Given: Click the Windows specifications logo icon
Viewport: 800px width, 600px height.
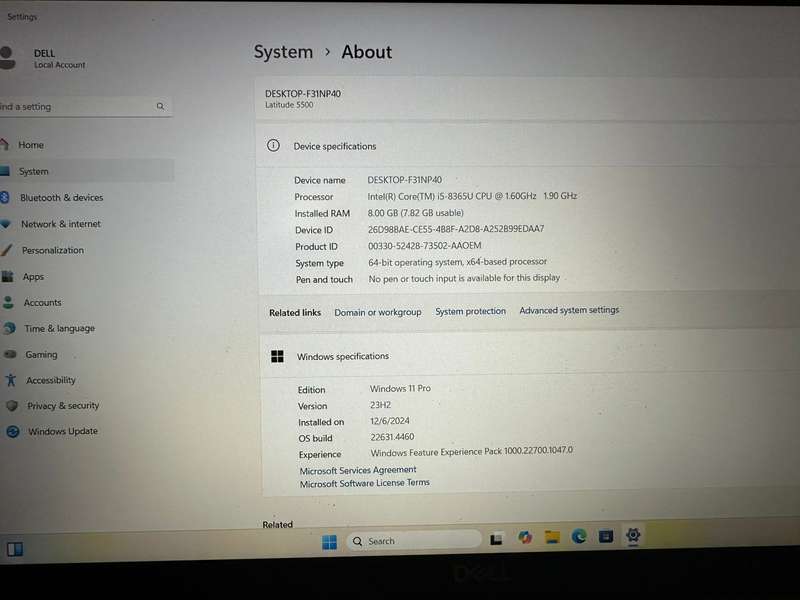Looking at the screenshot, I should [278, 356].
